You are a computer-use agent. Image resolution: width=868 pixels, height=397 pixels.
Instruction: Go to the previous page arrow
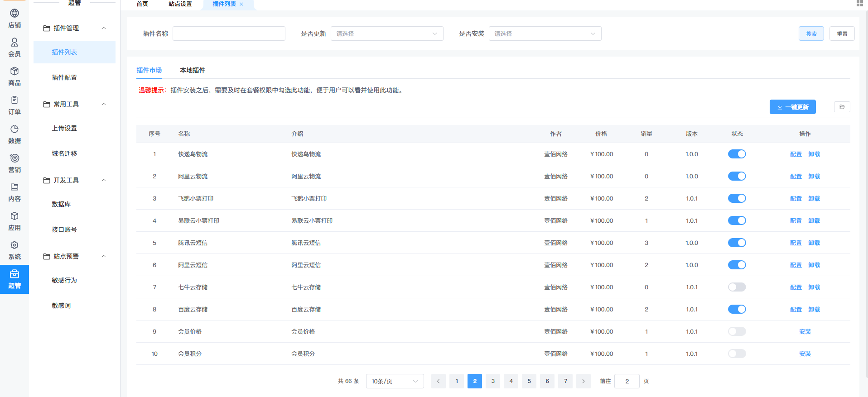click(438, 381)
